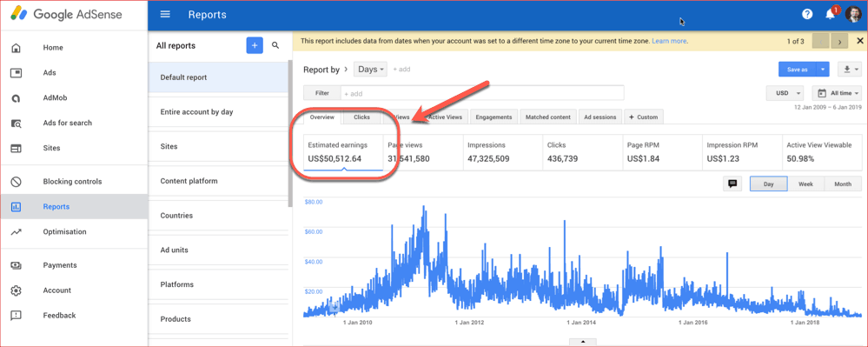Add a new report with plus button
Image resolution: width=868 pixels, height=347 pixels.
(x=255, y=45)
